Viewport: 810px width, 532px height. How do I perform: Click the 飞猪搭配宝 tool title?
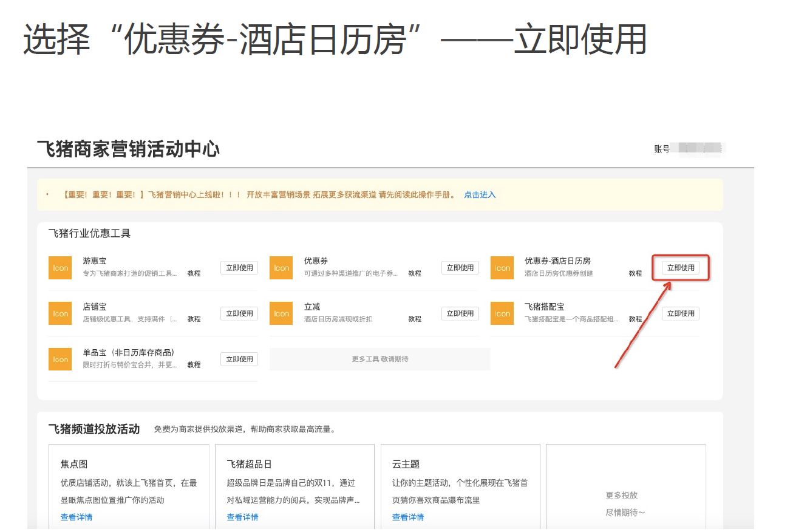[x=545, y=307]
